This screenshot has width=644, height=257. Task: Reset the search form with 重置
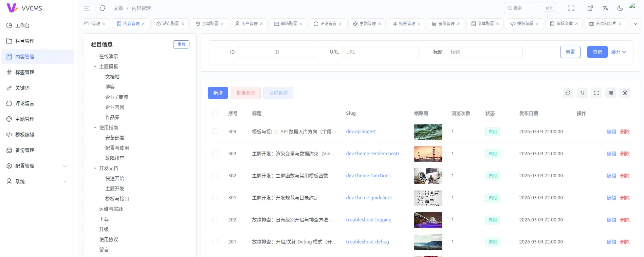click(x=570, y=52)
